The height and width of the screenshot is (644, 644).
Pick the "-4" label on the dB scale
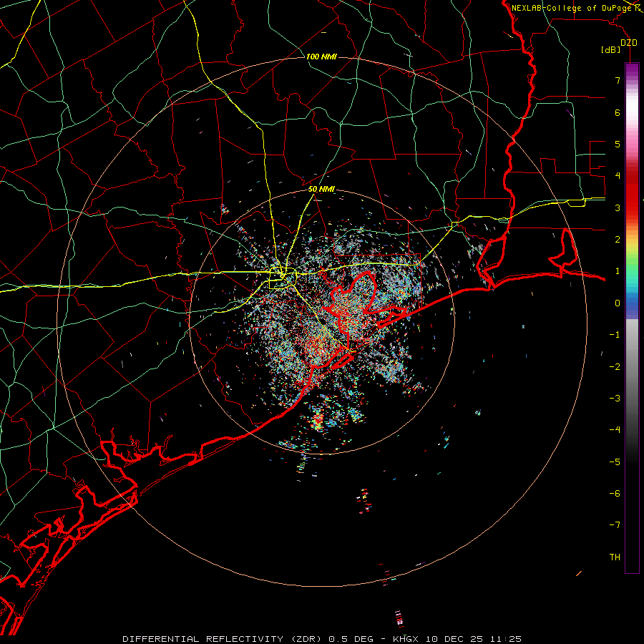coord(615,430)
